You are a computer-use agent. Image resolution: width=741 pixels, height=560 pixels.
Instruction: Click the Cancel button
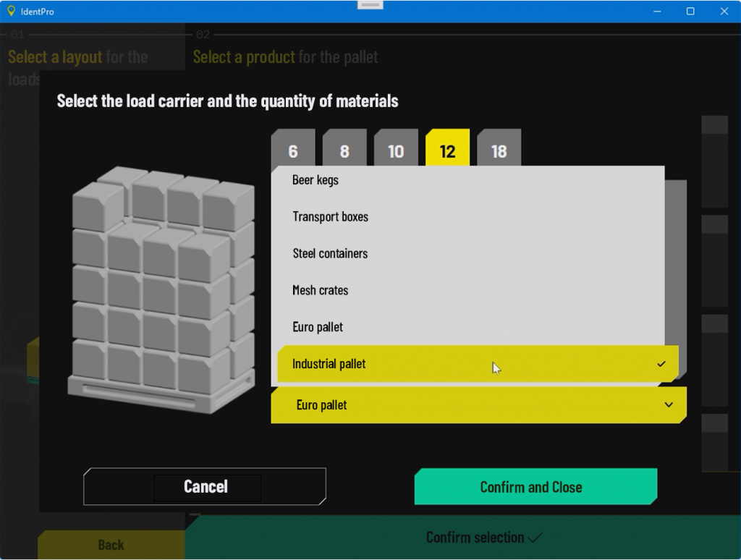coord(205,487)
